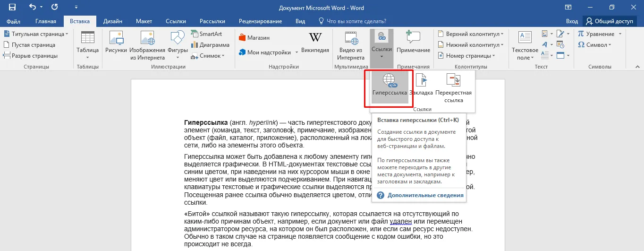This screenshot has width=644, height=251.
Task: Switch to the Вид tab
Action: [x=300, y=21]
